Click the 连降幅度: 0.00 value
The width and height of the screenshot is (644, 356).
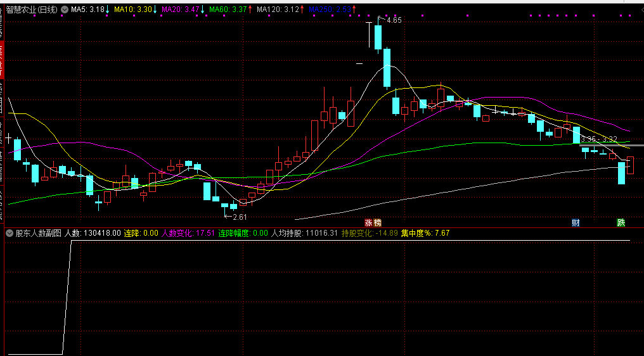243,233
